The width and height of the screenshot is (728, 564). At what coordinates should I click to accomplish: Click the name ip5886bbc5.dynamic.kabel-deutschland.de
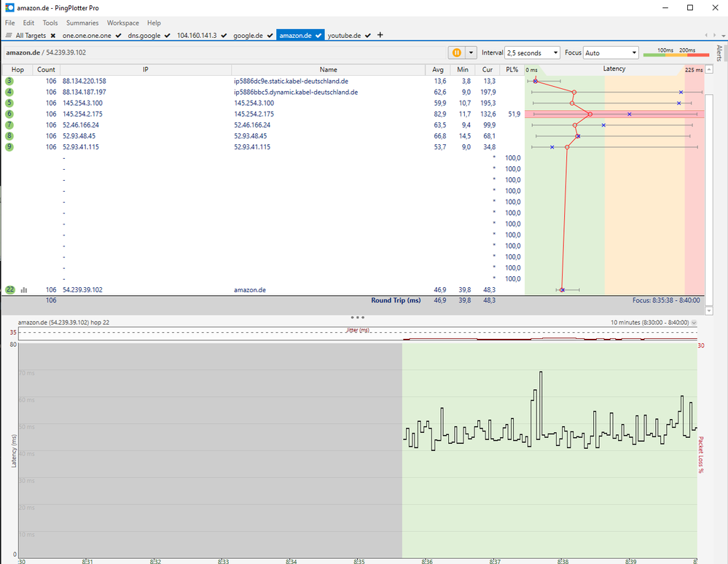[296, 92]
